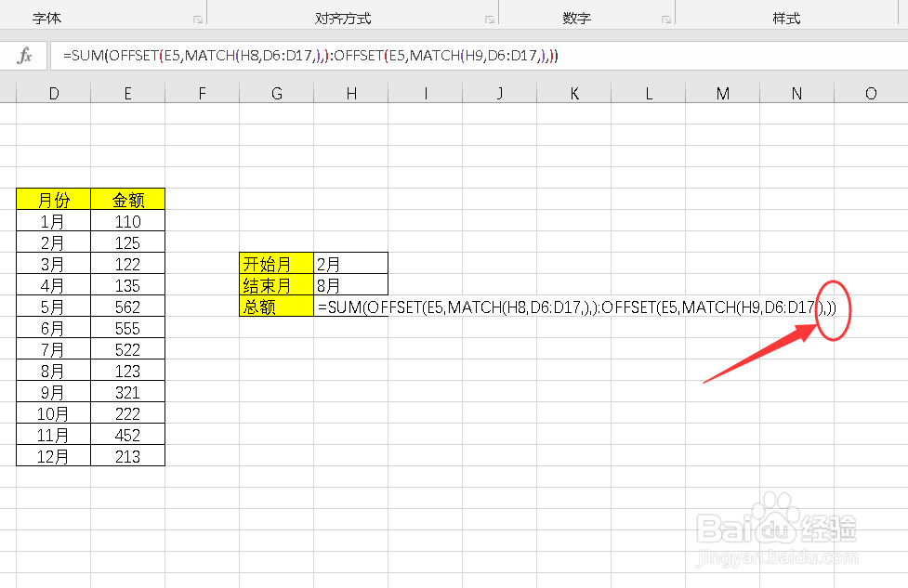Click the 总额 label cell
908x588 pixels.
[276, 307]
